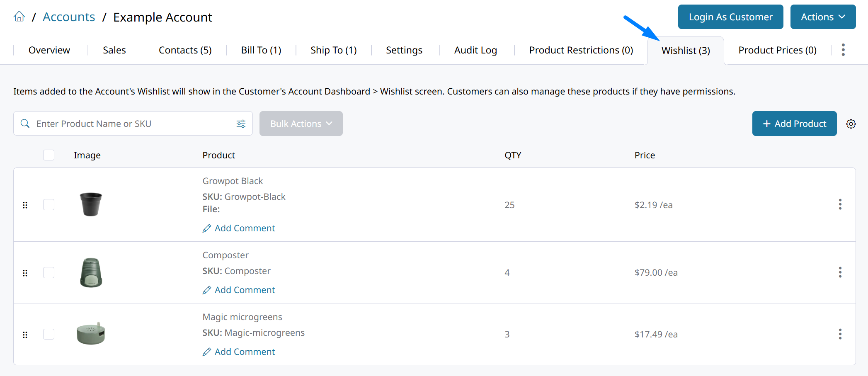868x376 pixels.
Task: Add Comment for Composter
Action: (x=239, y=290)
